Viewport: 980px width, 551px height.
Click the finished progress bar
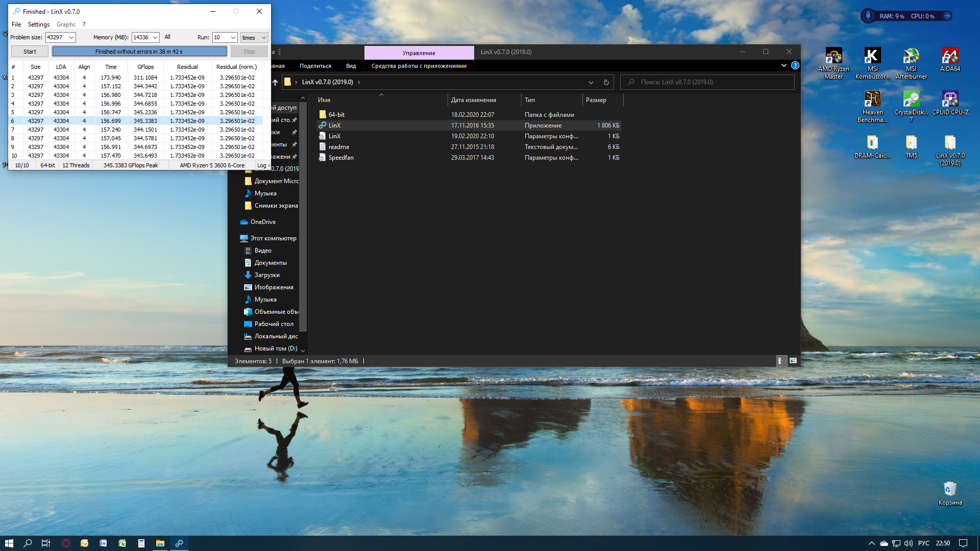point(139,52)
